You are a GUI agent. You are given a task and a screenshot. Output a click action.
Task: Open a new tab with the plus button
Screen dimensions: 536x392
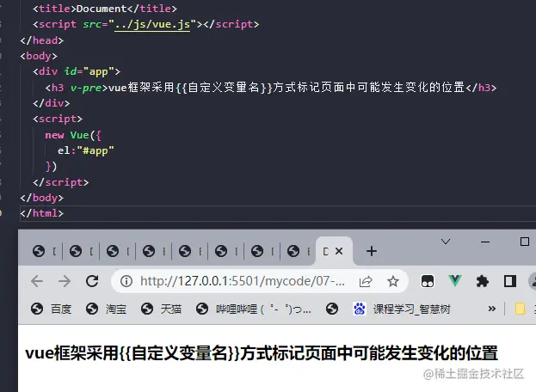[x=372, y=251]
